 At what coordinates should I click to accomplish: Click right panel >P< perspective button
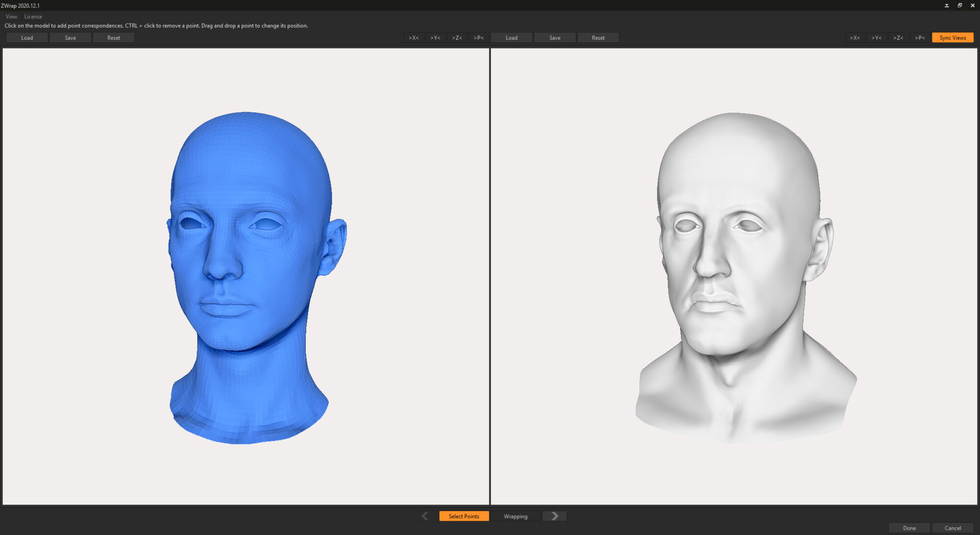pos(920,38)
